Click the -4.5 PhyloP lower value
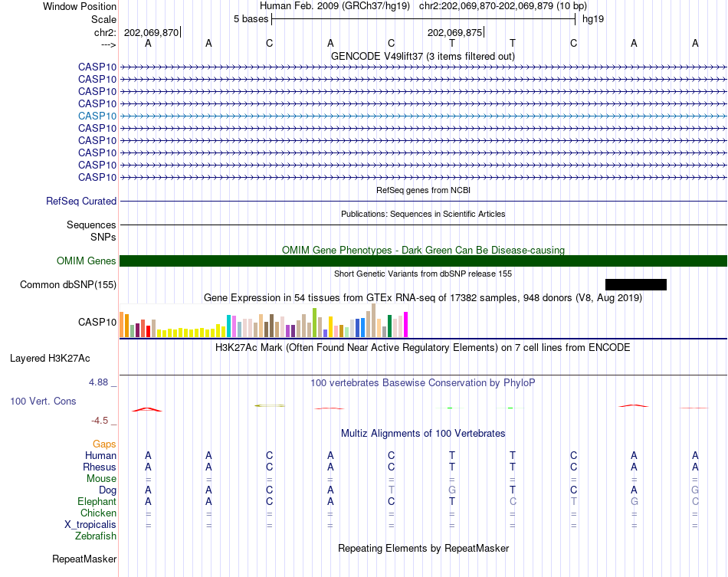 coord(100,421)
